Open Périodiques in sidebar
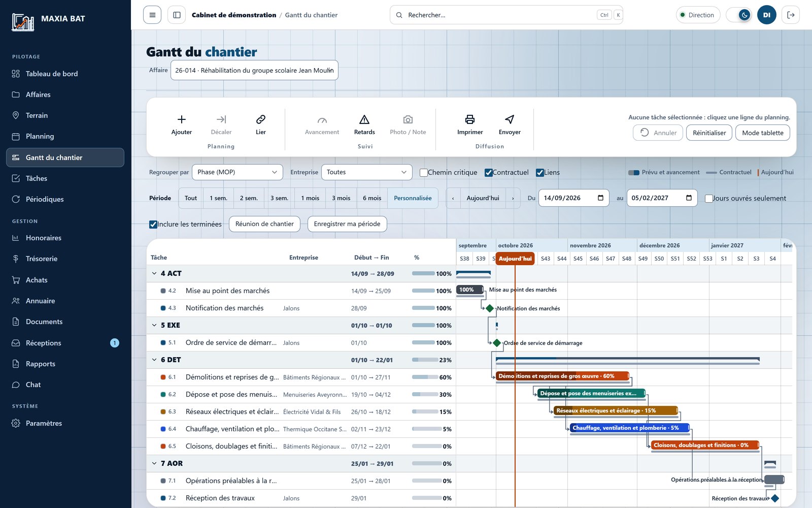This screenshot has width=812, height=508. 65,199
